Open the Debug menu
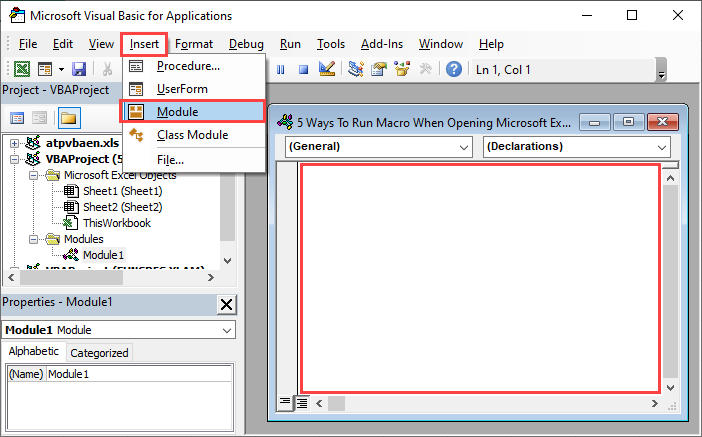This screenshot has width=702, height=437. (x=246, y=44)
